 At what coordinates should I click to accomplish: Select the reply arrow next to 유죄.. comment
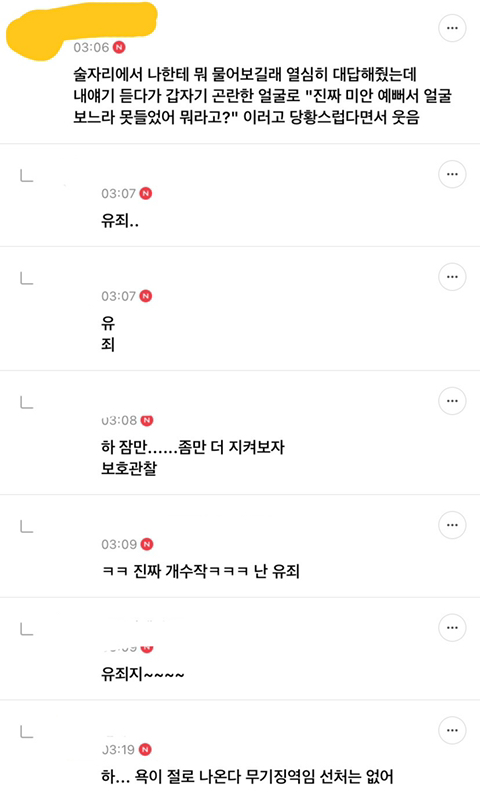pos(26,176)
